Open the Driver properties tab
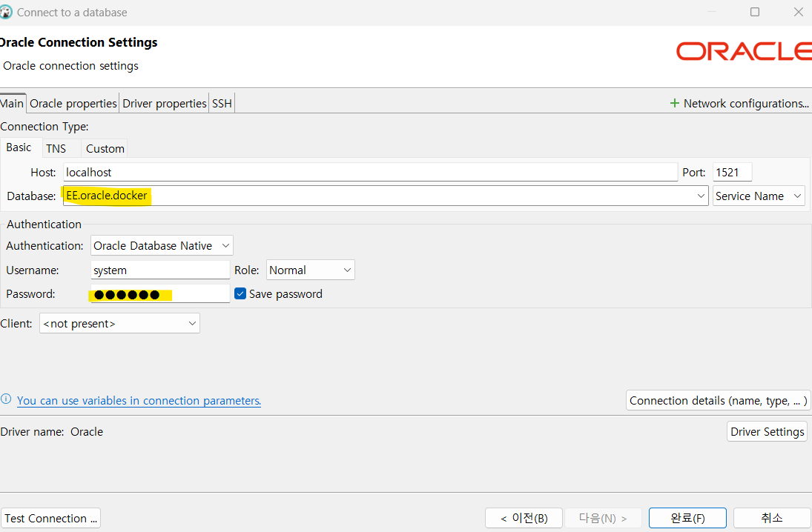 [x=164, y=104]
